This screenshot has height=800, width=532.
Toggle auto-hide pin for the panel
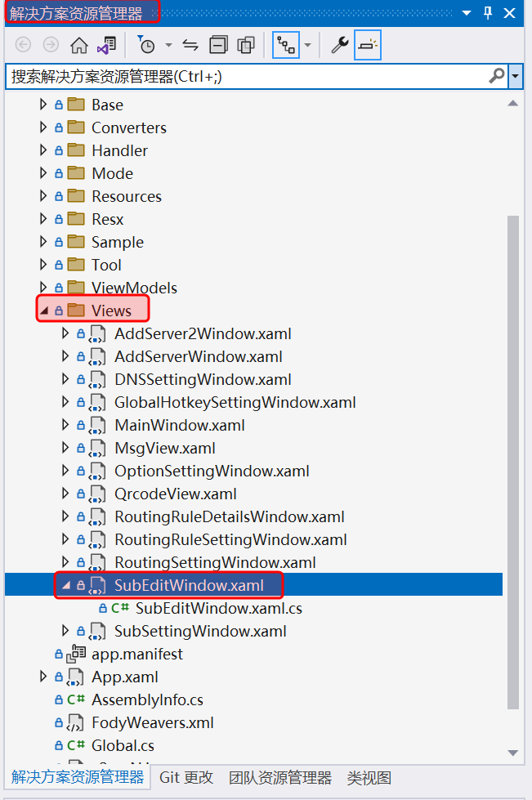(488, 13)
